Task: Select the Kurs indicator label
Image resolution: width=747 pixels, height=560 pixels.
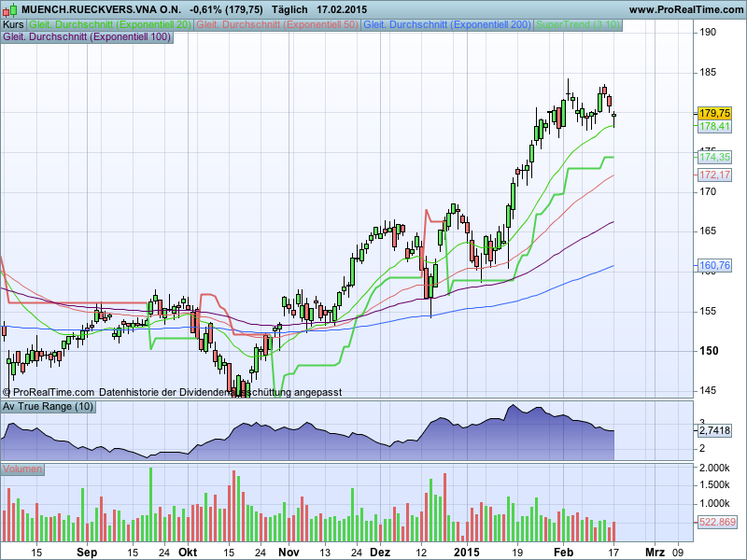Action: (13, 25)
